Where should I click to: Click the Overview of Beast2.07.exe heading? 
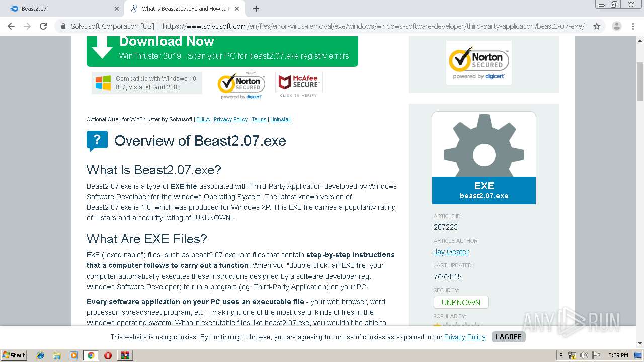click(200, 141)
